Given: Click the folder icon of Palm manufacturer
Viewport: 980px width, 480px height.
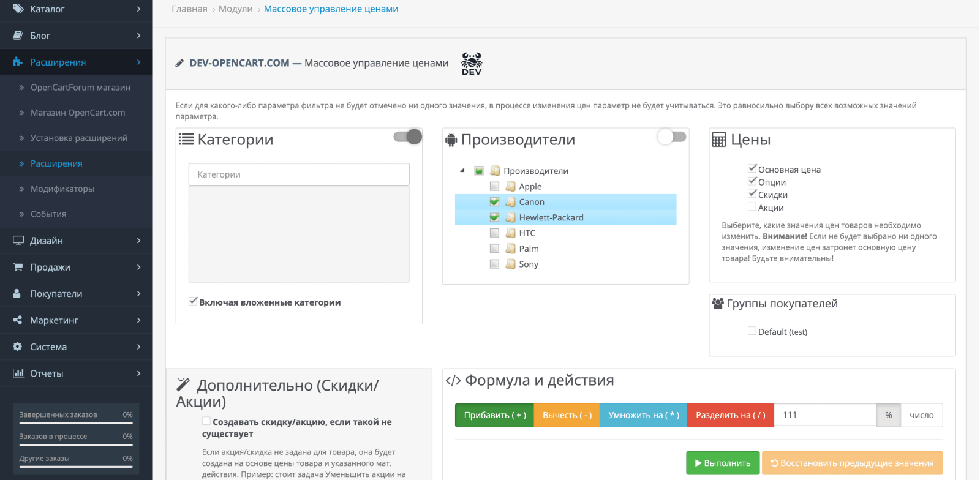Looking at the screenshot, I should click(x=510, y=248).
